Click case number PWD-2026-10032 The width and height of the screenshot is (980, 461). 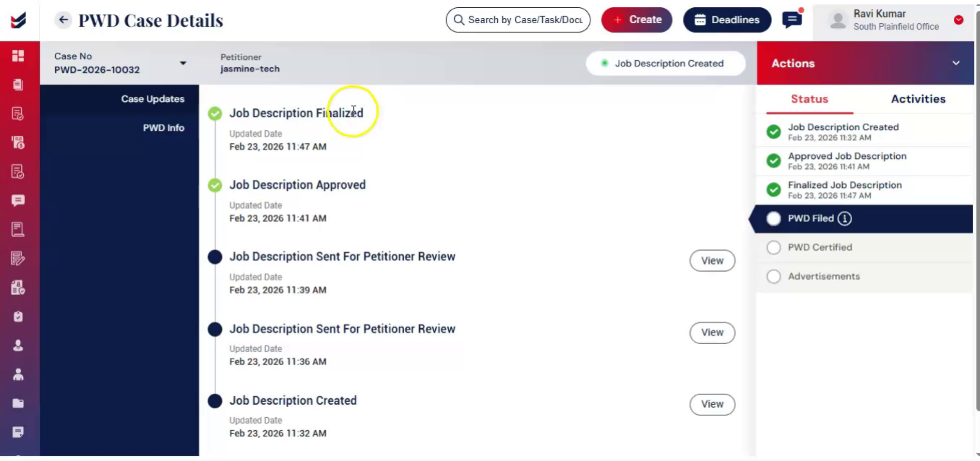coord(97,70)
